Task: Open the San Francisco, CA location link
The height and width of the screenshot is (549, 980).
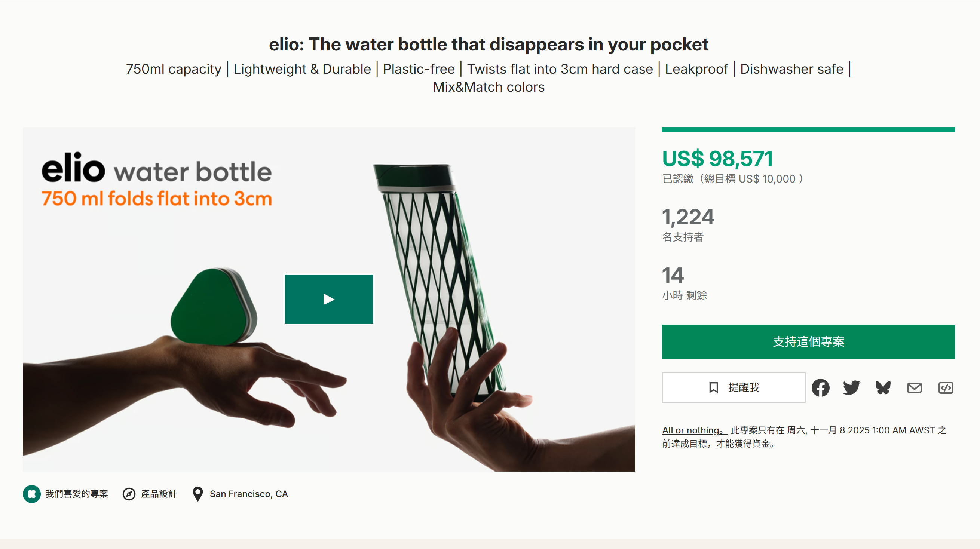Action: [x=249, y=494]
